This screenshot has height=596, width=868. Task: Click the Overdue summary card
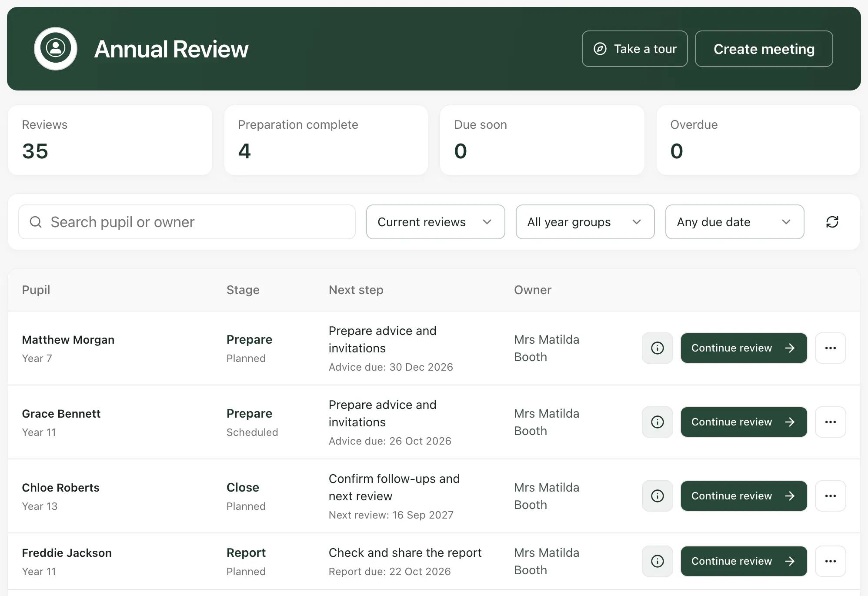758,140
